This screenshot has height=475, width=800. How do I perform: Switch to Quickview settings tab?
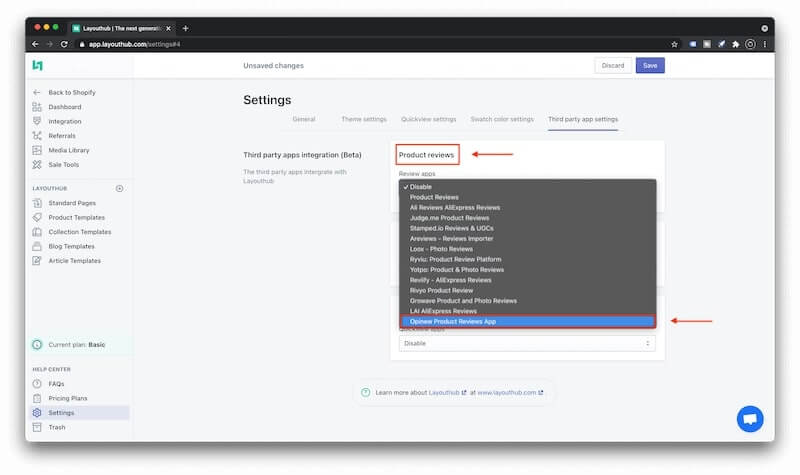[x=429, y=119]
